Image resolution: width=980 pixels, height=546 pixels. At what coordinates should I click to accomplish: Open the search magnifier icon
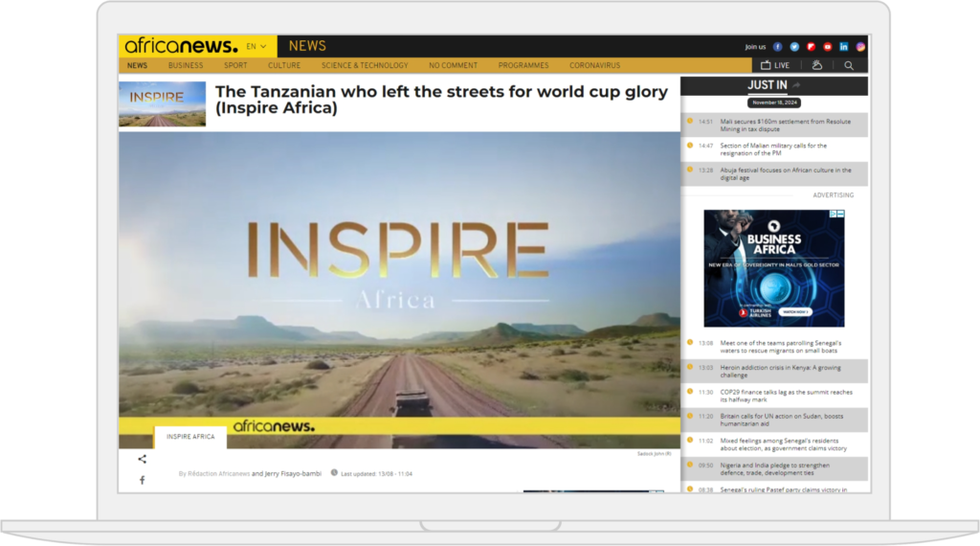pyautogui.click(x=849, y=65)
